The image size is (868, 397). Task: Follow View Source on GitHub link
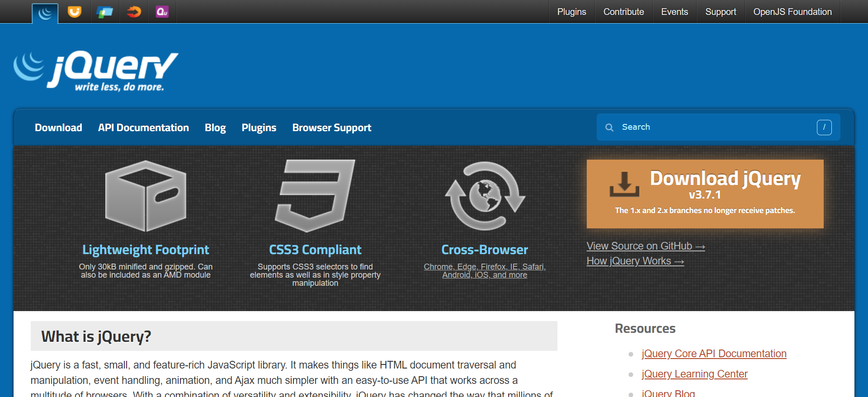[646, 246]
